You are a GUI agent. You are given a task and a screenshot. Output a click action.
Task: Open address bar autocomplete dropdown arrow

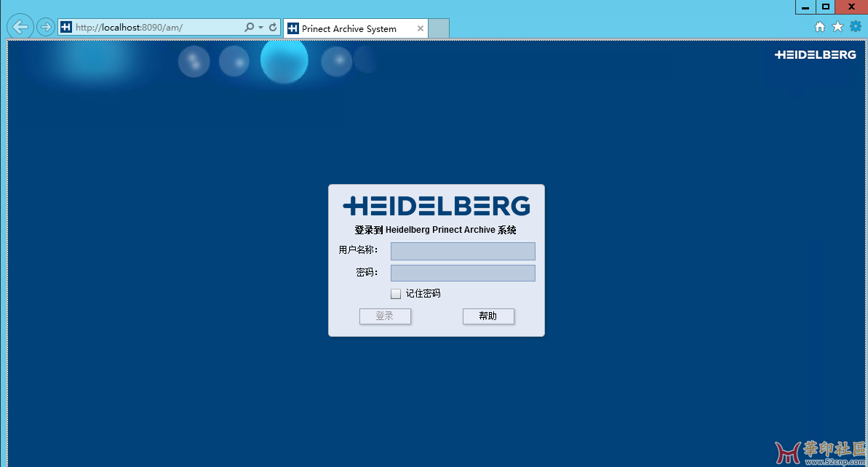(x=260, y=27)
